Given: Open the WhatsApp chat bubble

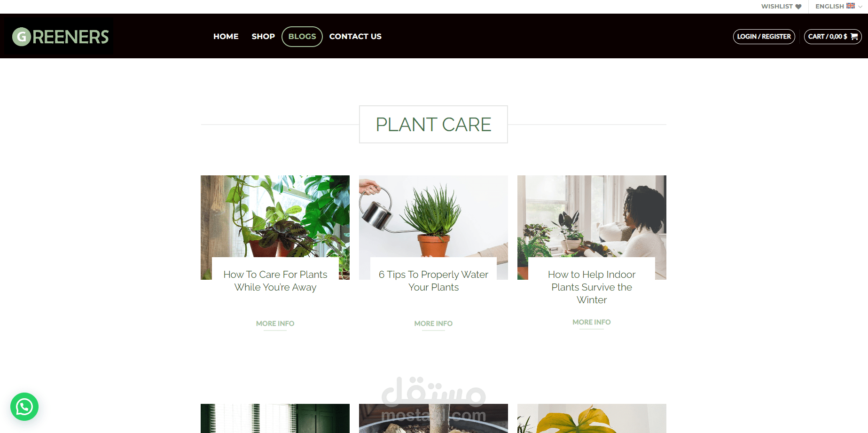Looking at the screenshot, I should point(24,407).
